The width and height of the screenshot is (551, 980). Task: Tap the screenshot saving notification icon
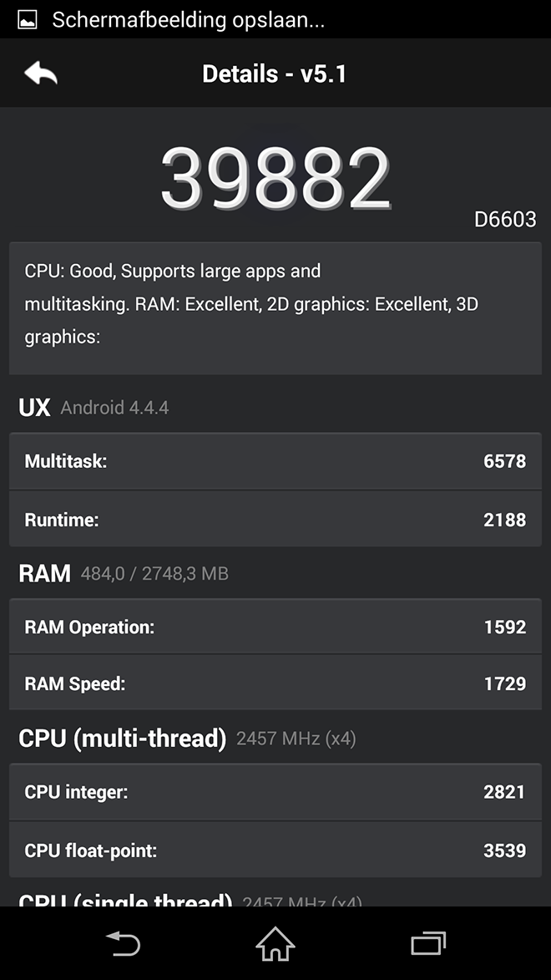[28, 19]
